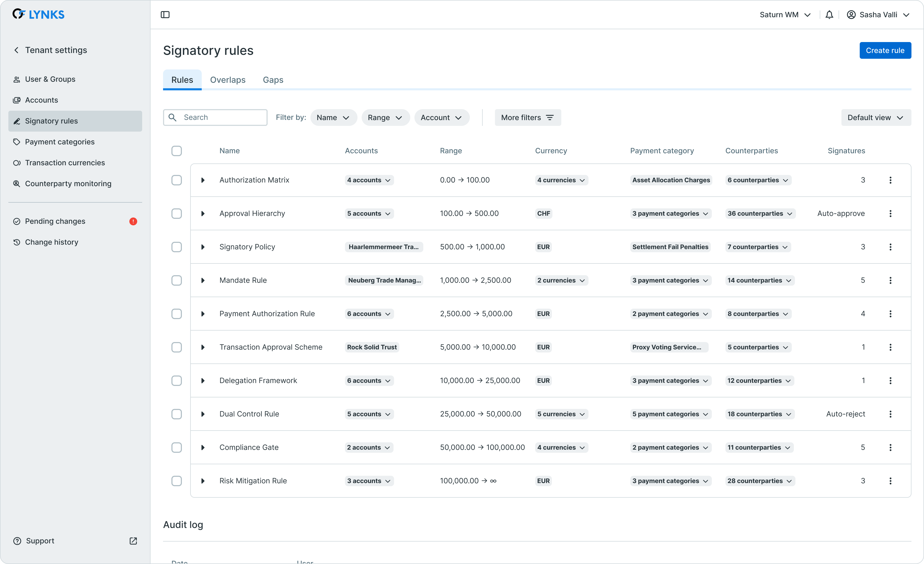The width and height of the screenshot is (924, 564).
Task: Click the Create rule button
Action: tap(885, 51)
